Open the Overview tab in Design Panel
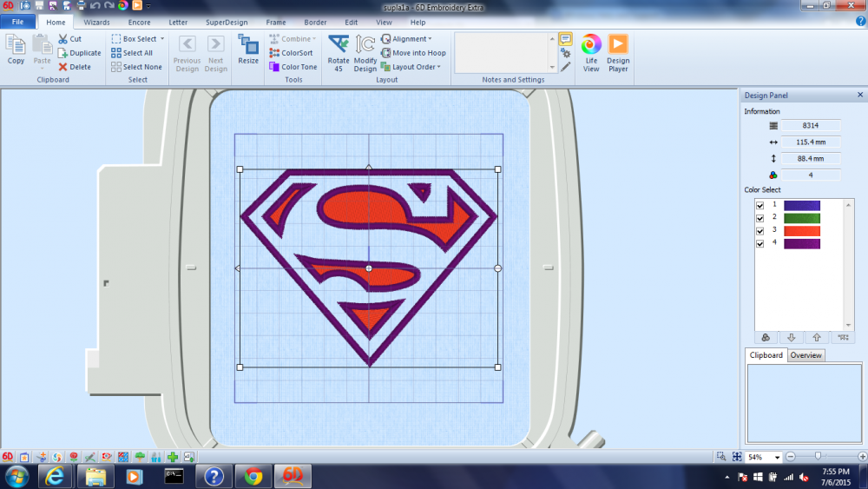The height and width of the screenshot is (489, 868). (x=806, y=355)
